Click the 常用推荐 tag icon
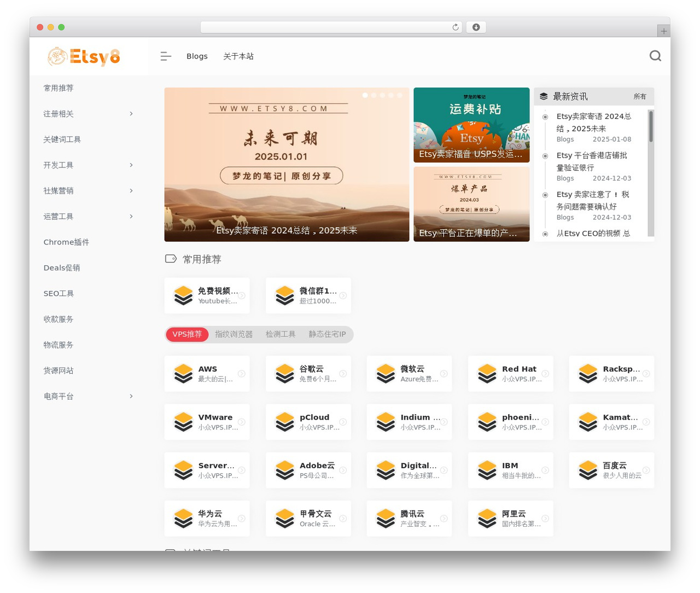700x593 pixels. click(x=171, y=259)
